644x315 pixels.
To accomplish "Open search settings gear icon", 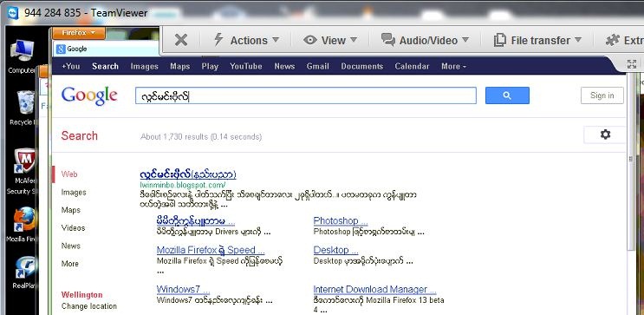I will coord(605,135).
